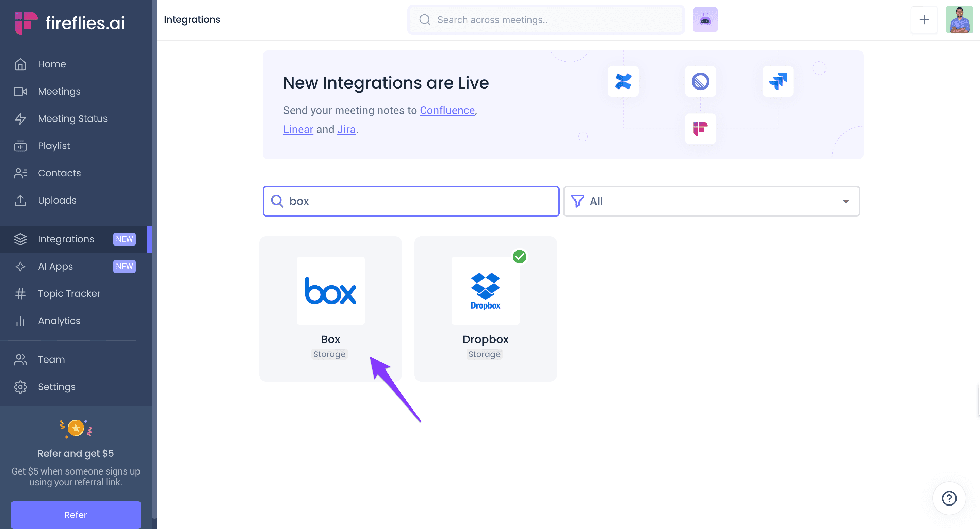
Task: Click the Jira icon in banner
Action: tap(778, 81)
